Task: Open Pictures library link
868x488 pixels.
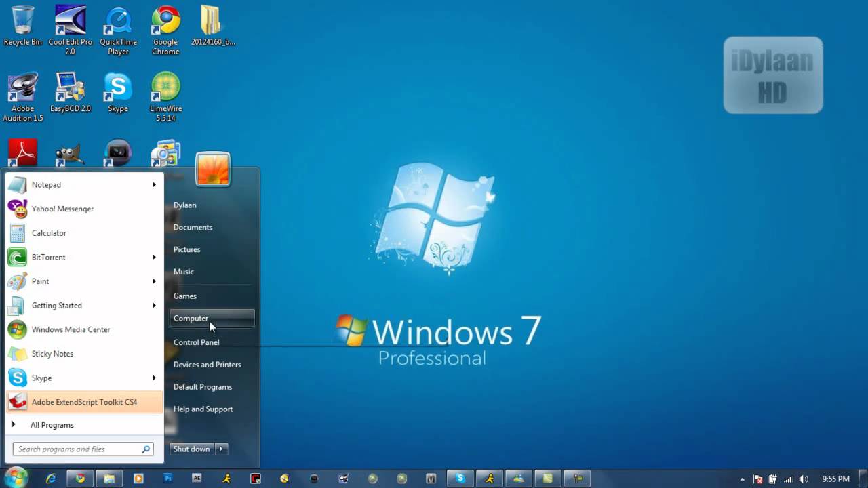Action: click(x=212, y=250)
